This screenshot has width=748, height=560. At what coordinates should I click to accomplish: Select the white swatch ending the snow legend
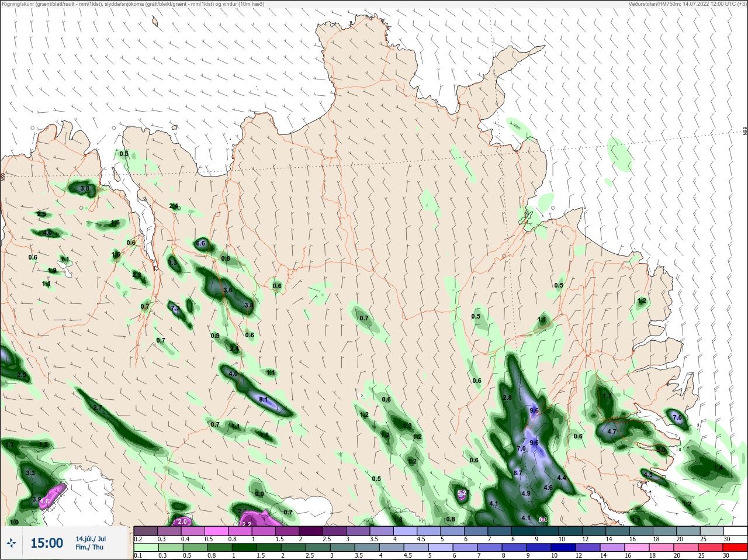coord(736,531)
